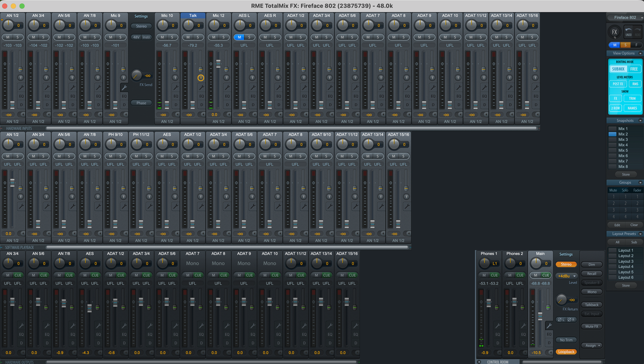This screenshot has height=364, width=644.
Task: Open the wrench settings on Mic 9 channel
Action: (x=124, y=88)
